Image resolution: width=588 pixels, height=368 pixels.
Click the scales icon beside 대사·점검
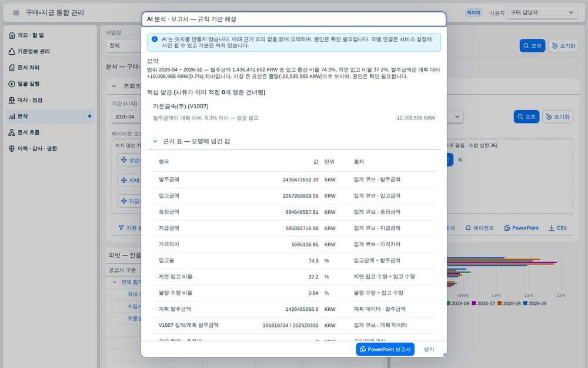pyautogui.click(x=12, y=100)
